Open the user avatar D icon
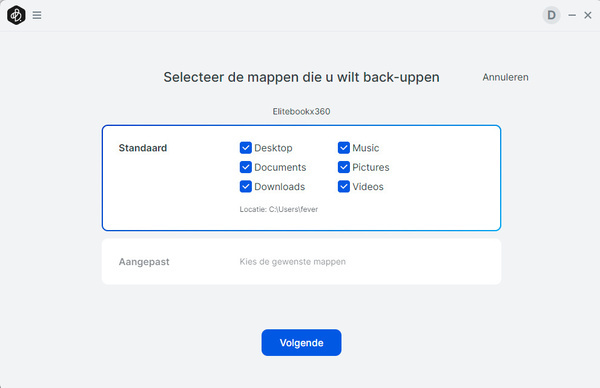600x388 pixels. [x=551, y=15]
